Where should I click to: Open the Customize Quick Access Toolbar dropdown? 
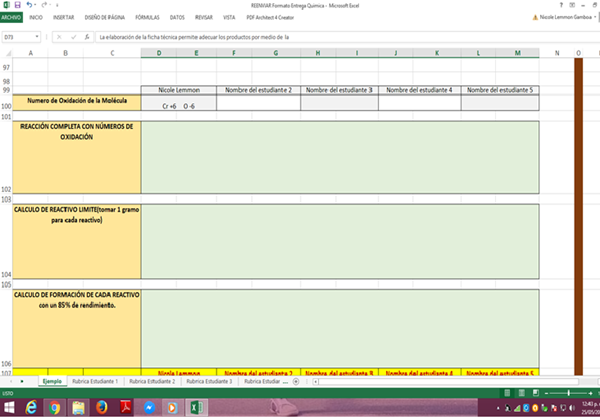pos(57,5)
